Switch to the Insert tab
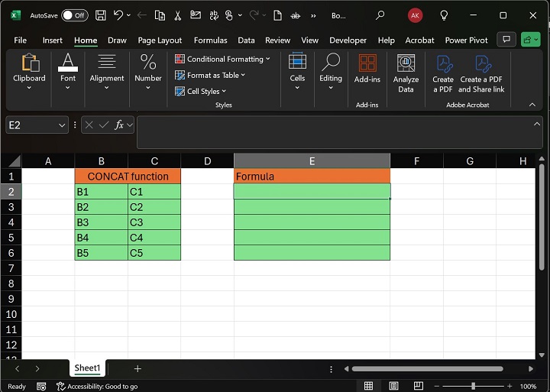 coord(53,40)
